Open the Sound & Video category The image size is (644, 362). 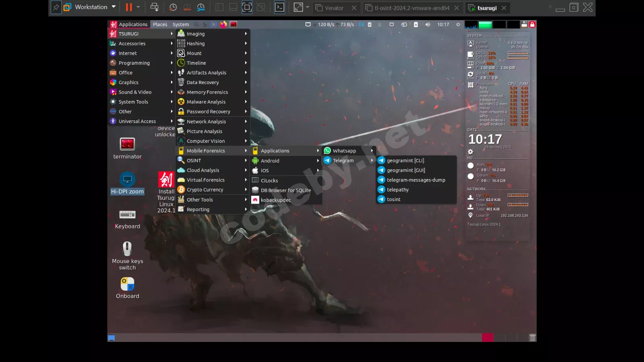141,92
